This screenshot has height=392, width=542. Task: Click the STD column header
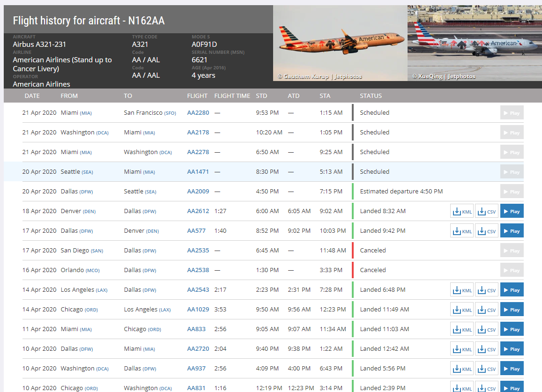tap(261, 96)
